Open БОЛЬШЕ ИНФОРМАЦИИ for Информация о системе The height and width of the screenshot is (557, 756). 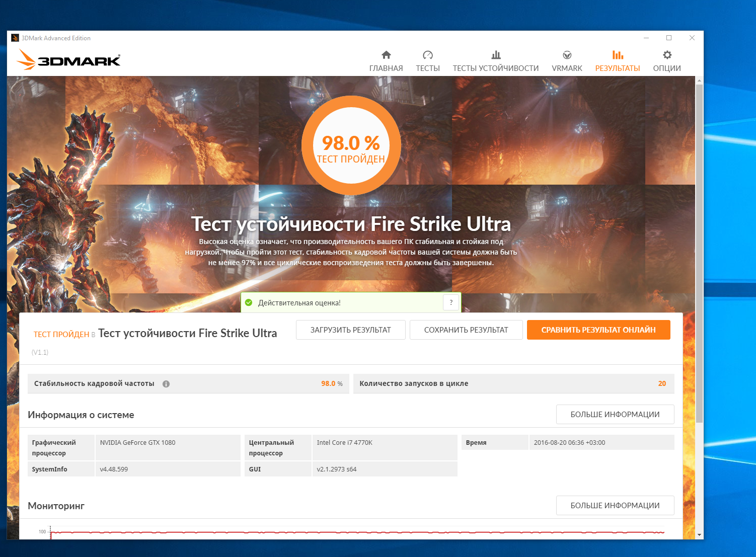click(x=615, y=415)
